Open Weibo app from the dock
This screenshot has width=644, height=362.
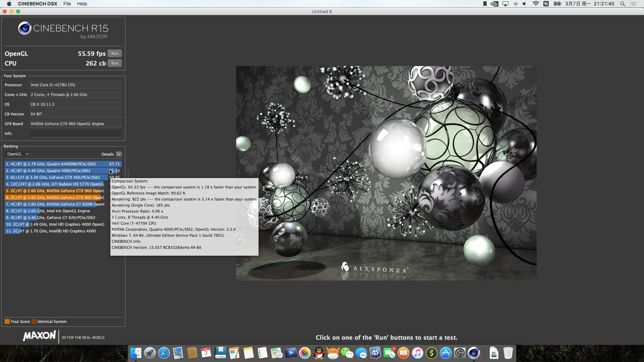375,353
